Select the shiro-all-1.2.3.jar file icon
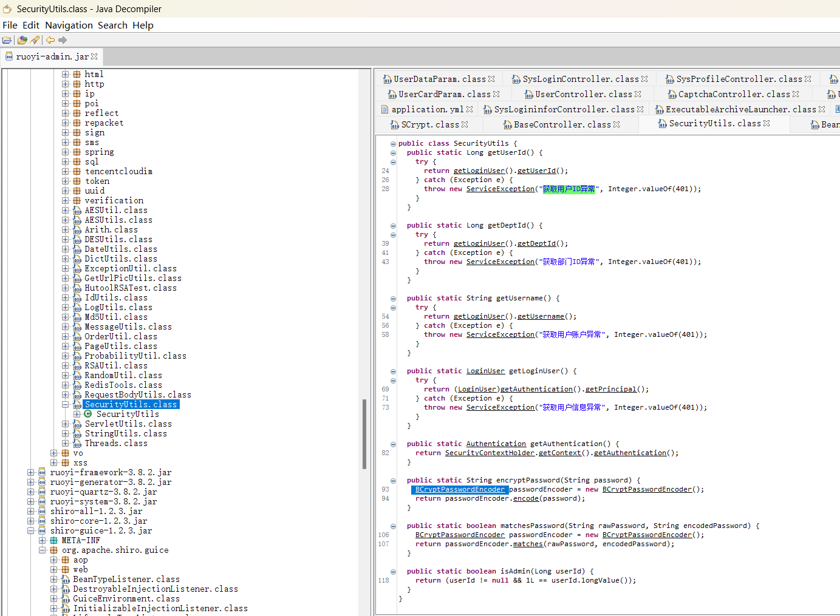Screen dimensions: 840x616 (x=42, y=511)
